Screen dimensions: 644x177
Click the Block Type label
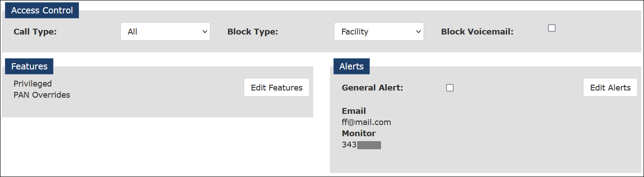[x=253, y=32]
